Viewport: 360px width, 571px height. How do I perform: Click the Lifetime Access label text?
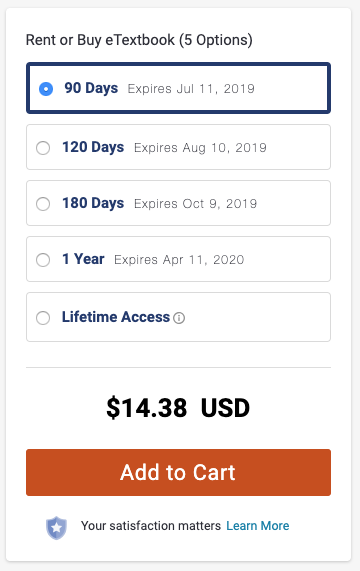116,317
